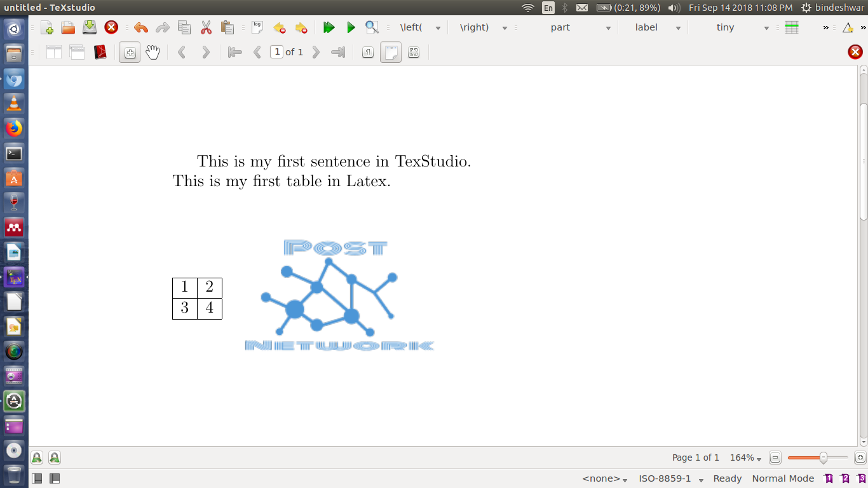Expand the toolbar overflow chevron at the far right edge
The image size is (868, 488).
[x=864, y=27]
